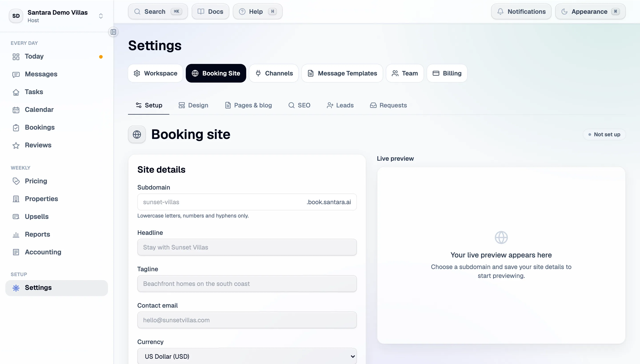Click the Today dashboard grid icon
This screenshot has height=364, width=640.
click(16, 57)
